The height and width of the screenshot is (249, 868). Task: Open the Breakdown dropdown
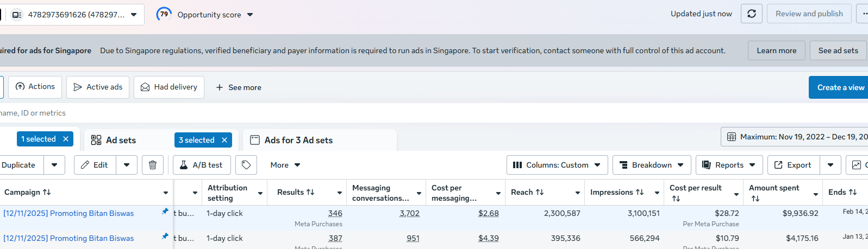pyautogui.click(x=652, y=165)
